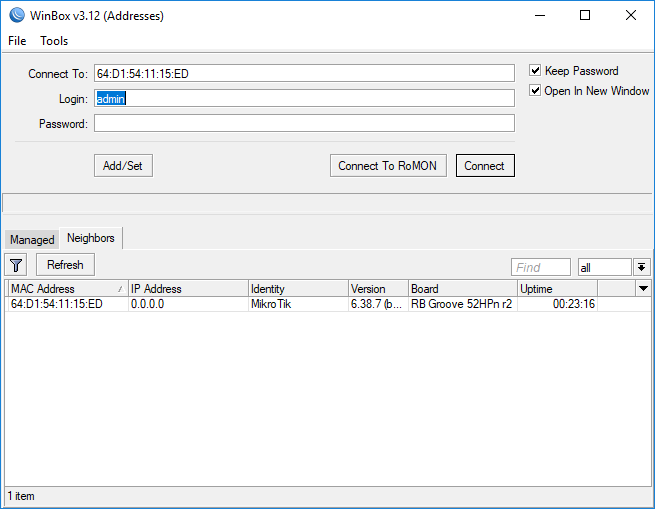Sort by IP Address column header
This screenshot has height=509, width=655.
[x=188, y=289]
